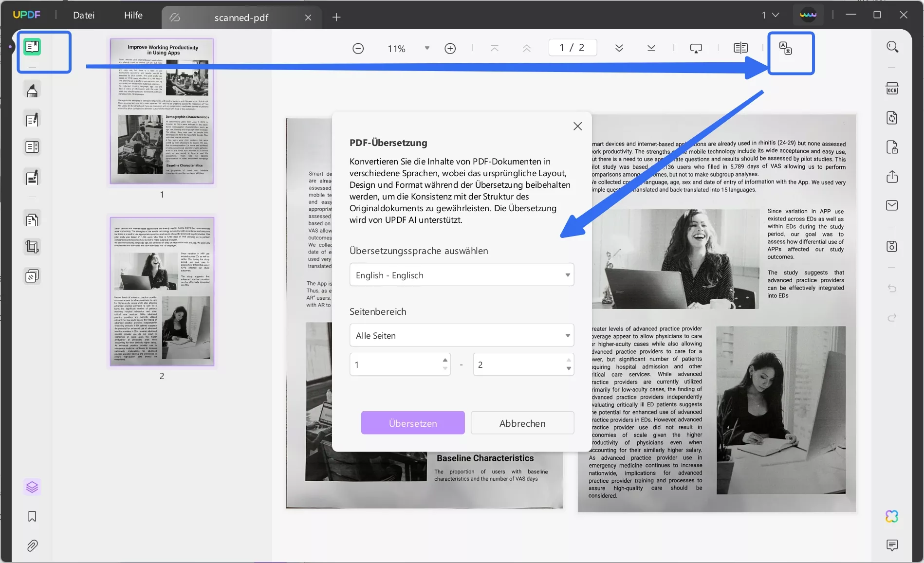Open the translation language dropdown
924x563 pixels.
pos(462,274)
